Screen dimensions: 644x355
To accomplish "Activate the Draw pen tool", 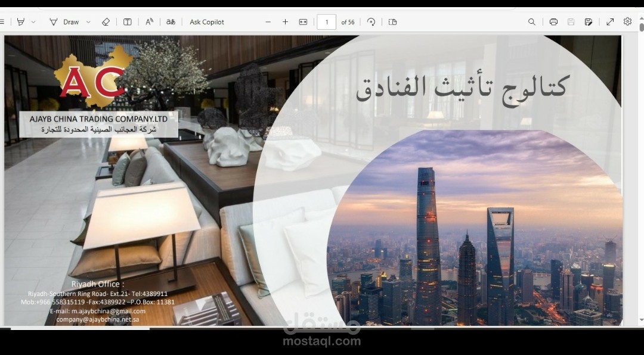I will 64,22.
